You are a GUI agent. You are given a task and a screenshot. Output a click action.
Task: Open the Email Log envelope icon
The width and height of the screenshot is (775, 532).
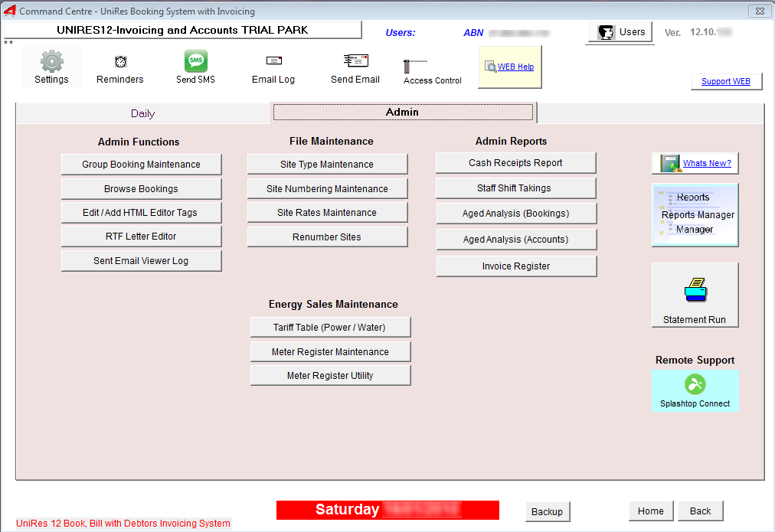pyautogui.click(x=274, y=60)
